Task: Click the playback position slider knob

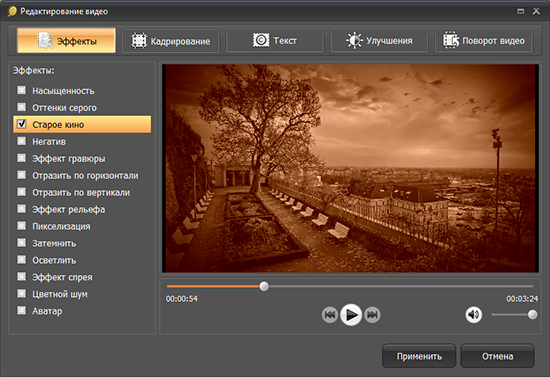Action: click(x=264, y=287)
